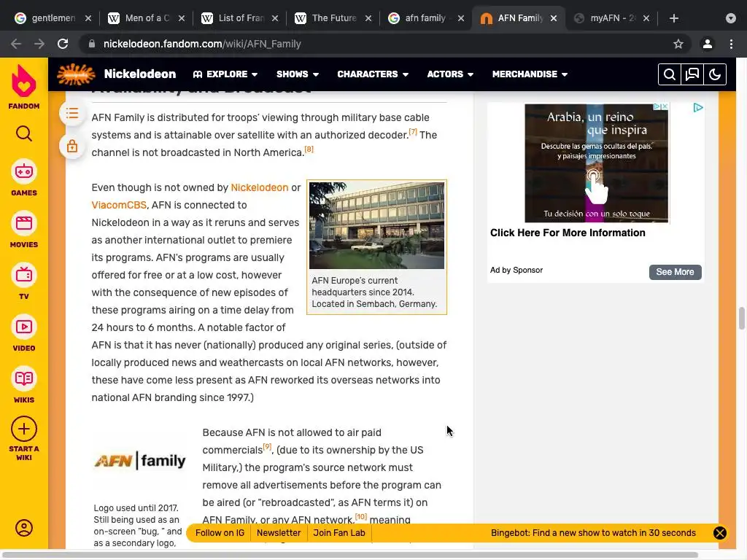Click the AdChoices triangle icon
The image size is (747, 560).
[698, 108]
